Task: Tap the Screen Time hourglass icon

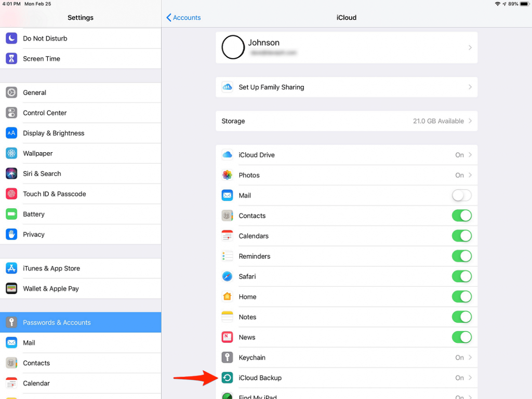Action: click(x=11, y=58)
